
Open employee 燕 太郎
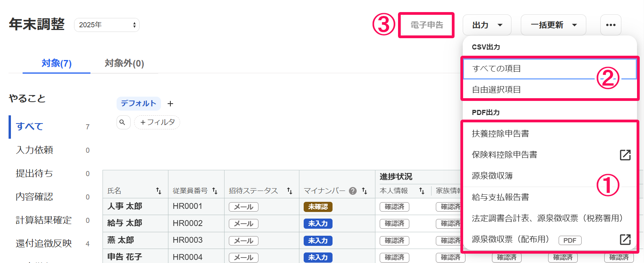[x=120, y=240]
